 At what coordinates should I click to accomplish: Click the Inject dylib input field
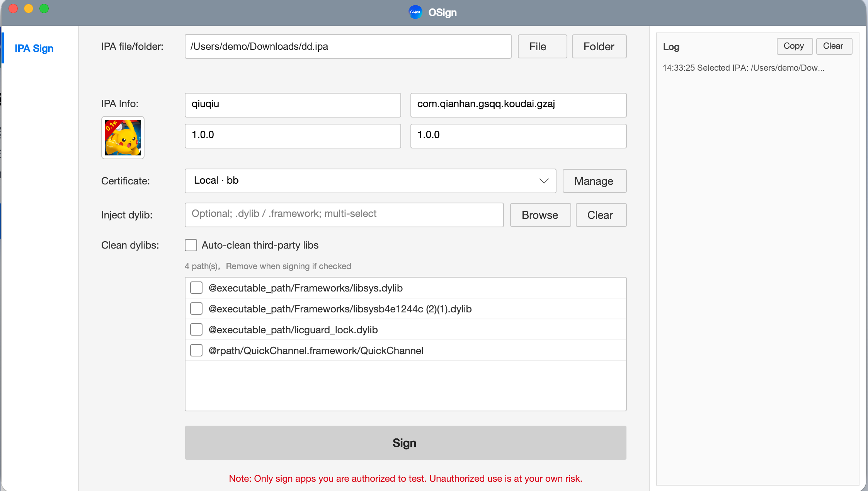344,215
